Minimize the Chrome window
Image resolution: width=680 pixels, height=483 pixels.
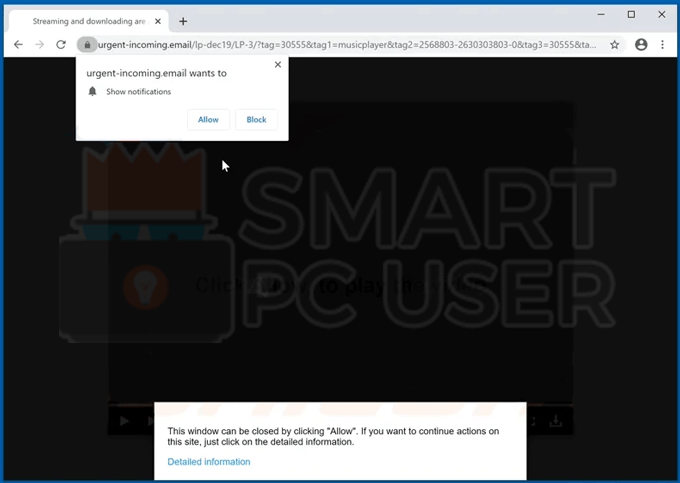tap(601, 14)
